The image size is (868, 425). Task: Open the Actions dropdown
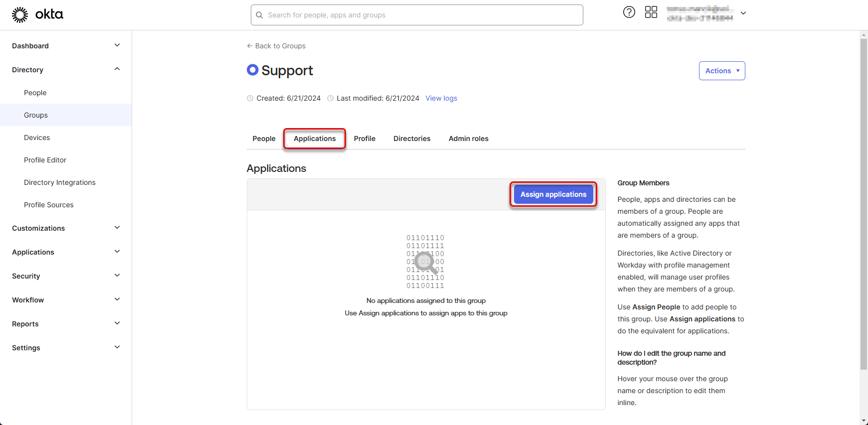(x=721, y=71)
